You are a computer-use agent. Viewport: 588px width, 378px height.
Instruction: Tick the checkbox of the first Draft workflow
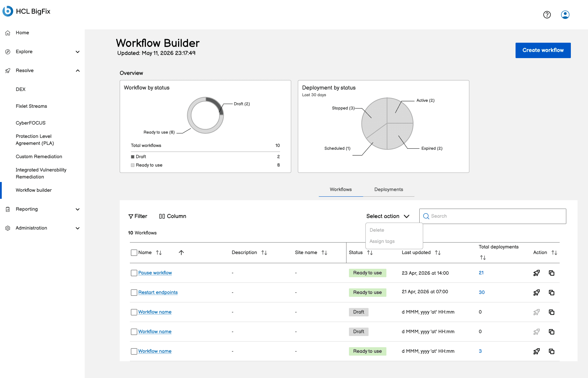coord(134,312)
